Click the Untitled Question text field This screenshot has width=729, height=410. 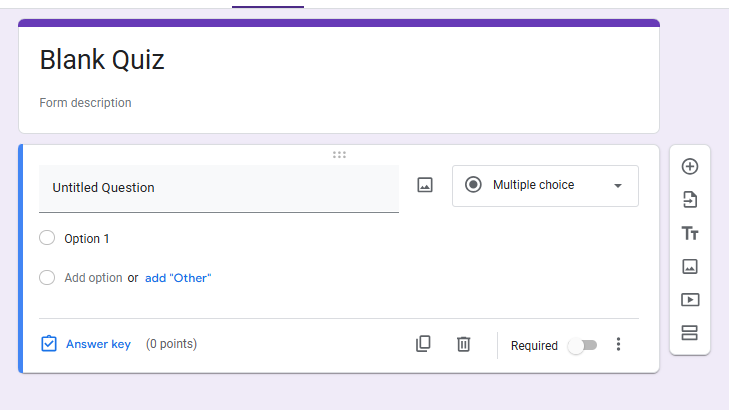point(218,188)
